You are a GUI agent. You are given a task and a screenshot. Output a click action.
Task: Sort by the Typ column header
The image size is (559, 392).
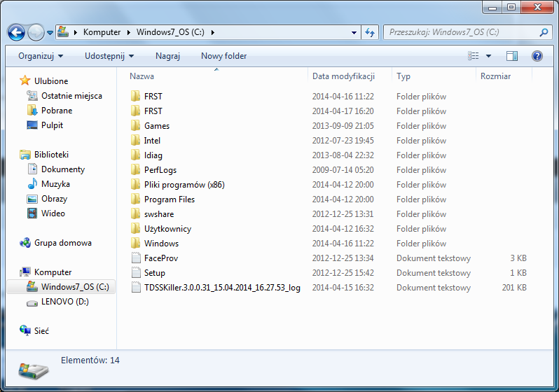pos(403,76)
